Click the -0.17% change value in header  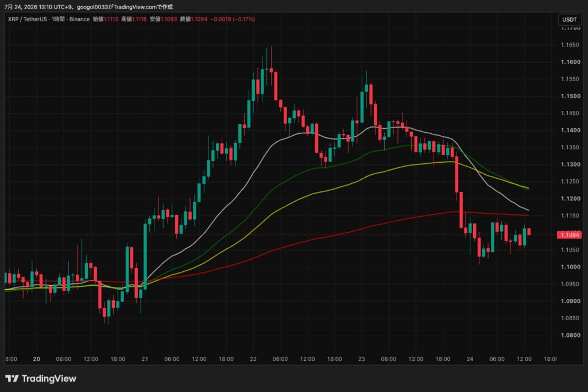click(243, 19)
